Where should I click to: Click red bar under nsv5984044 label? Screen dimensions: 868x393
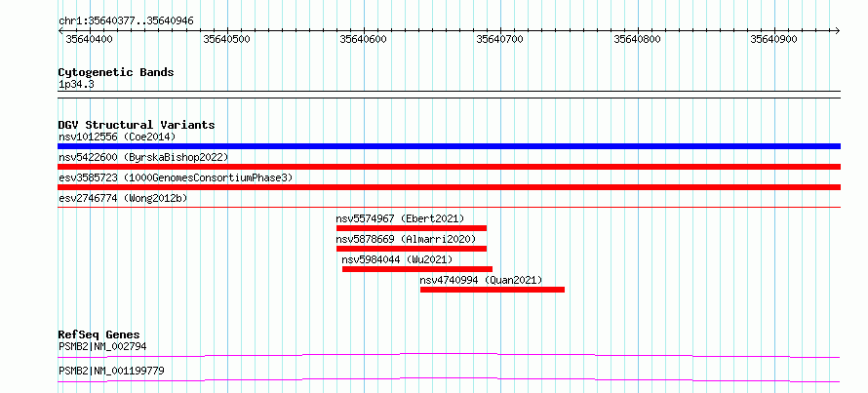click(417, 269)
